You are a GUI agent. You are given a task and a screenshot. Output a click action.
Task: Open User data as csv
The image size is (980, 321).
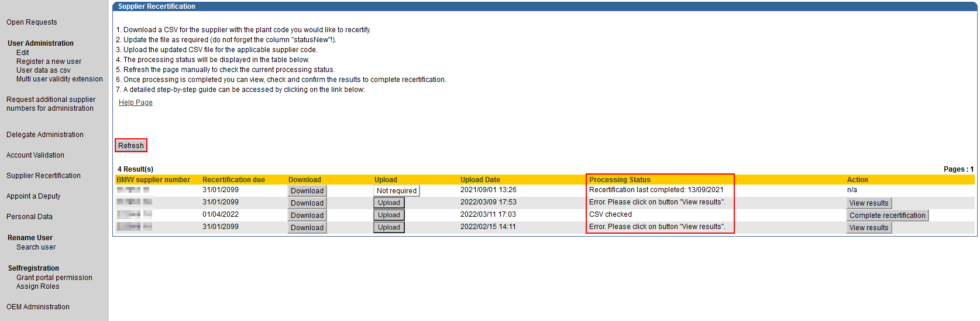(43, 70)
